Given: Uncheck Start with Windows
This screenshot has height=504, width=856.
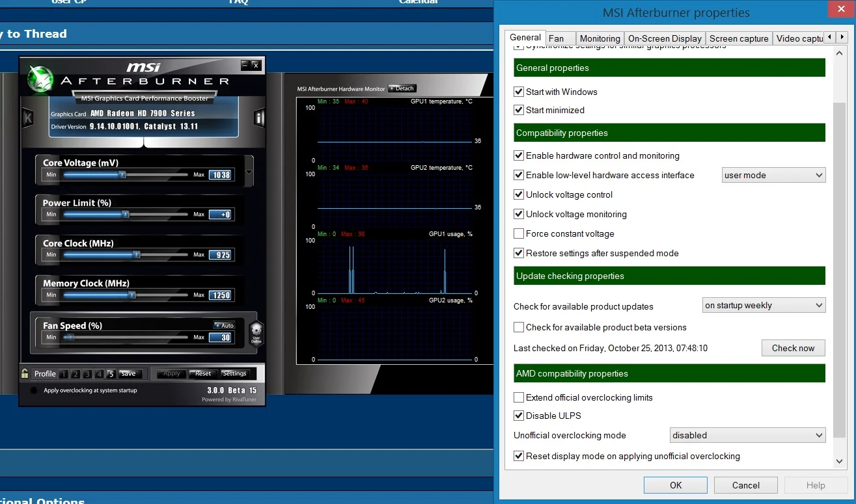Looking at the screenshot, I should [519, 92].
